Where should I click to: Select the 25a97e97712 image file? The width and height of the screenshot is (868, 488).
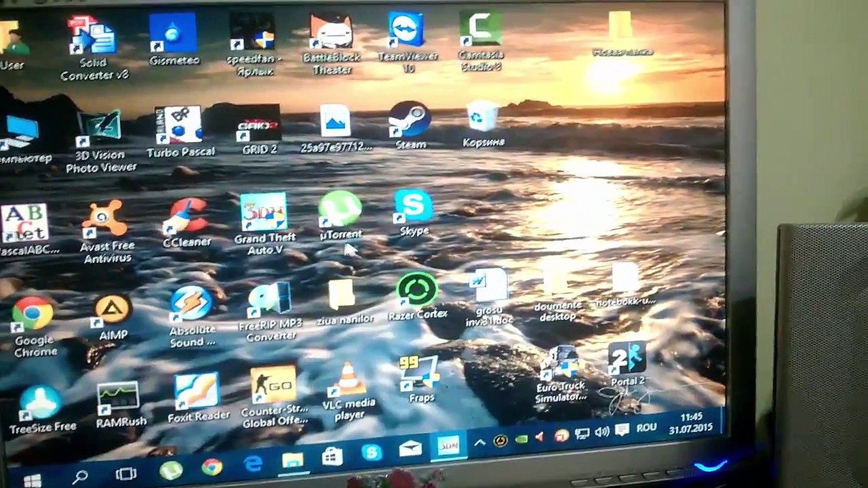click(336, 129)
